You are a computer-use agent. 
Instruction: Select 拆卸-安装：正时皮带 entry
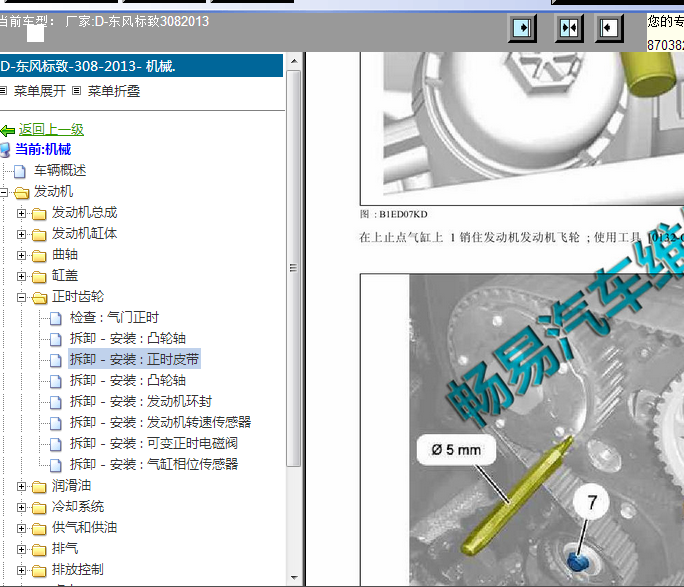click(134, 359)
